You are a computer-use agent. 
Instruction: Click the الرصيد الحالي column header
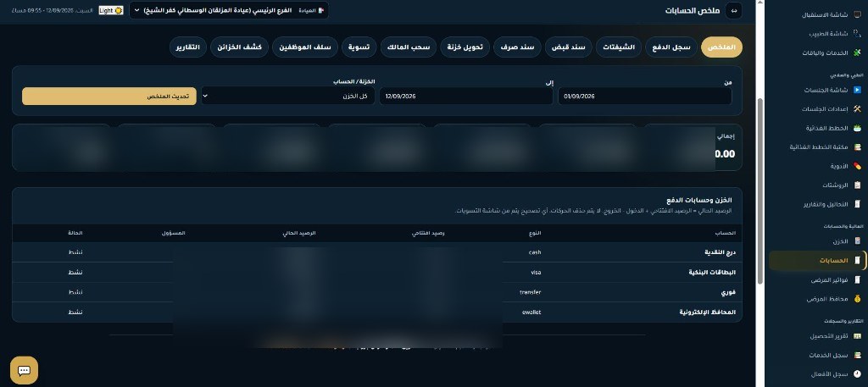click(299, 234)
